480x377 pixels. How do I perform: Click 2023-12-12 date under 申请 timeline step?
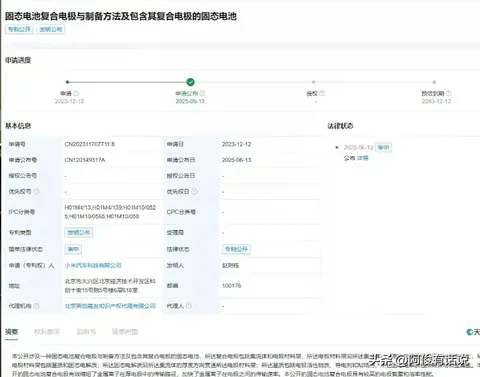click(x=69, y=101)
